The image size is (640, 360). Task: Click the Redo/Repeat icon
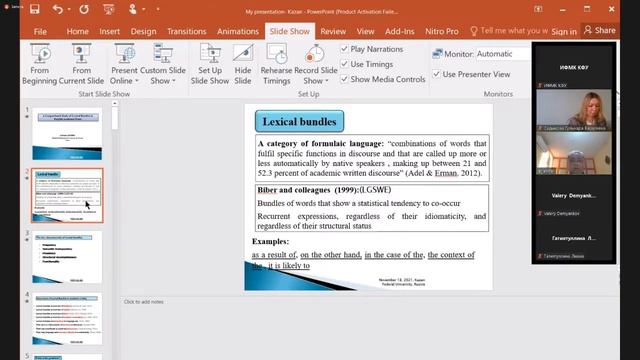84,9
